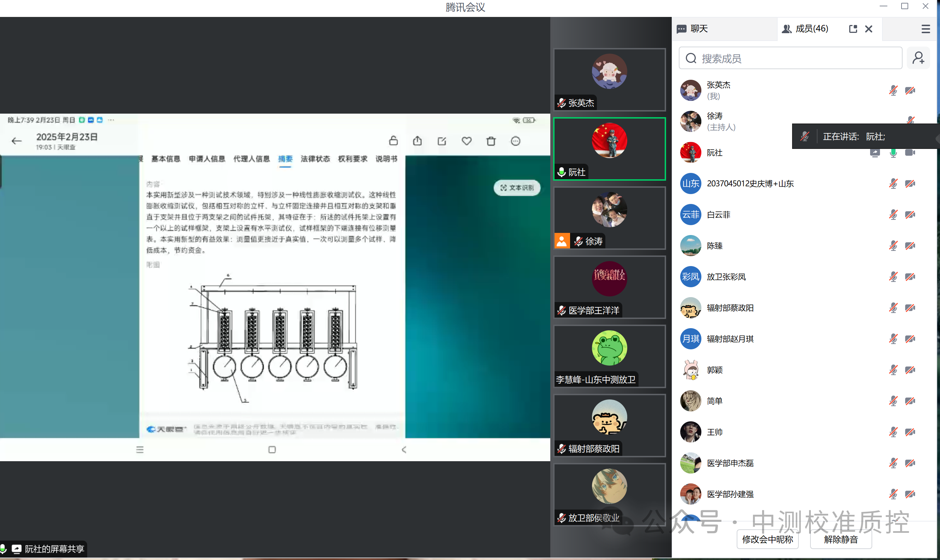Unmute 徐涛's microphone in the member list
This screenshot has height=560, width=940.
[911, 120]
